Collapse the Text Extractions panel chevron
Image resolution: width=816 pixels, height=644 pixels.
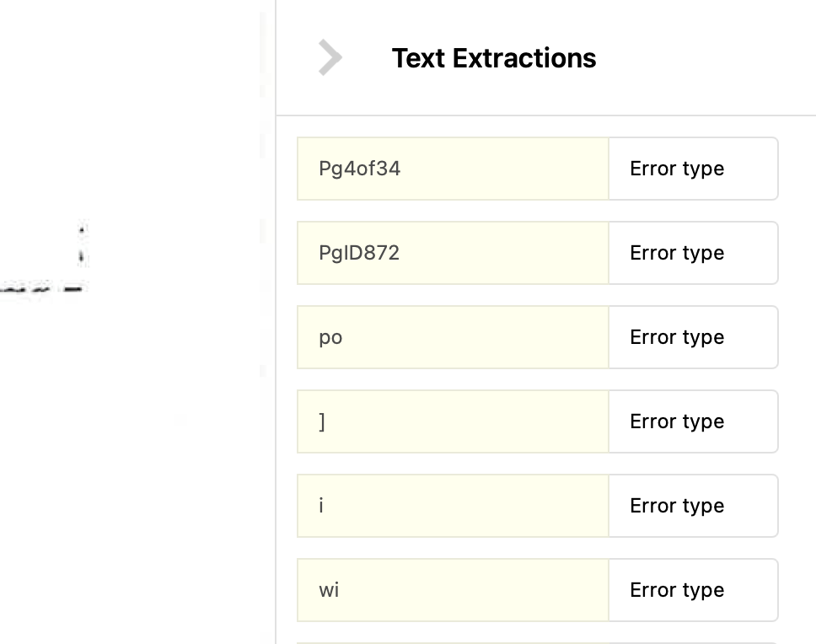(330, 58)
